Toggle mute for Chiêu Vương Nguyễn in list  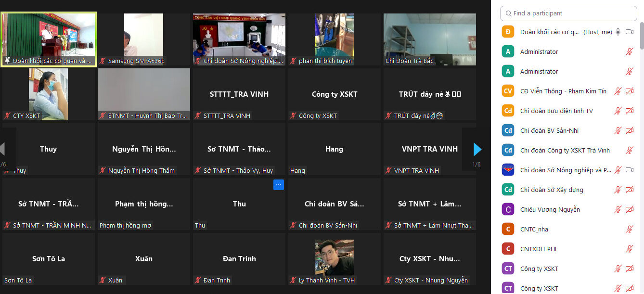pos(618,210)
